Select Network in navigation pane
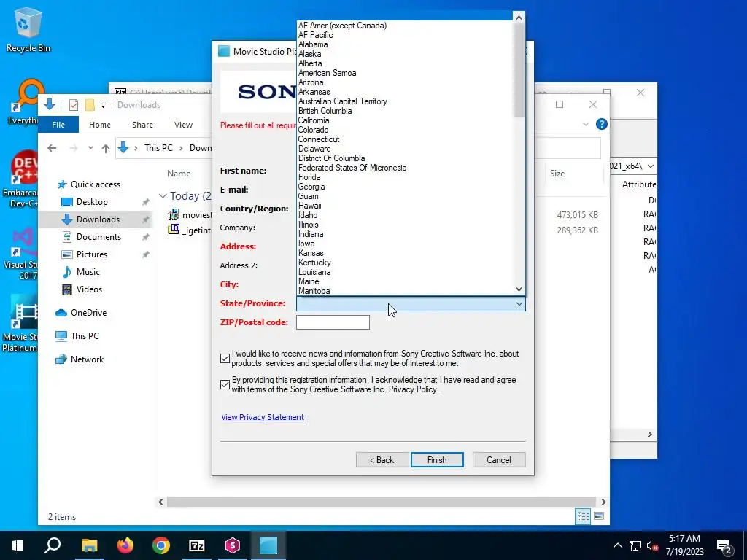747x560 pixels. (x=87, y=359)
